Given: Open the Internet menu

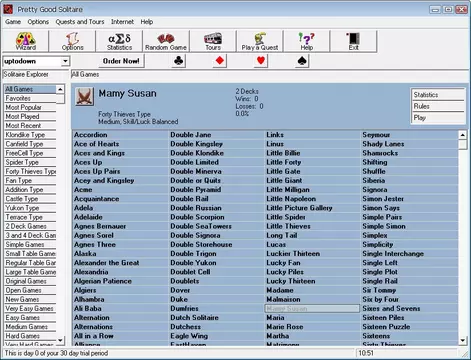Looking at the screenshot, I should point(122,22).
